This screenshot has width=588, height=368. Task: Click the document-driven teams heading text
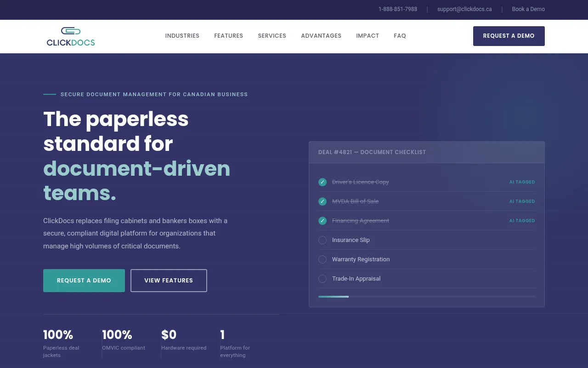[x=136, y=181]
